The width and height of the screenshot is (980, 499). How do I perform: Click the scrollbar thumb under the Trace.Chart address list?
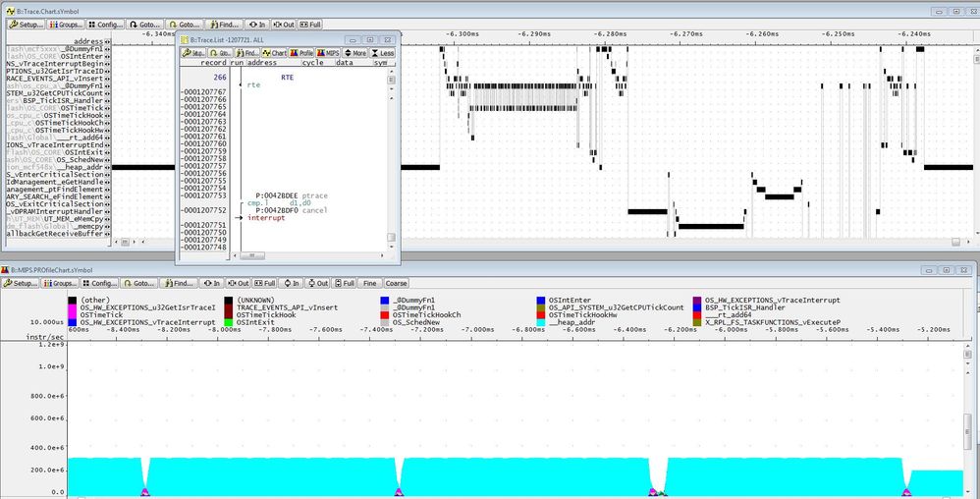[125, 242]
